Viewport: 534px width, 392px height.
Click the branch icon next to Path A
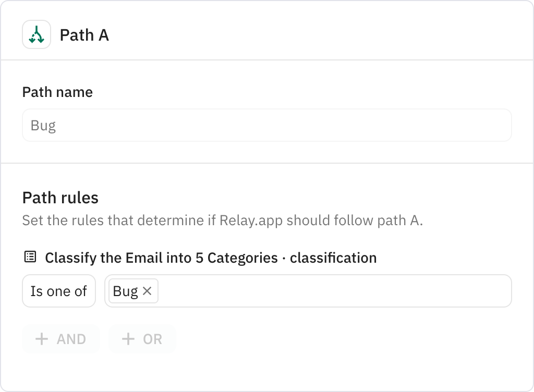(x=37, y=35)
